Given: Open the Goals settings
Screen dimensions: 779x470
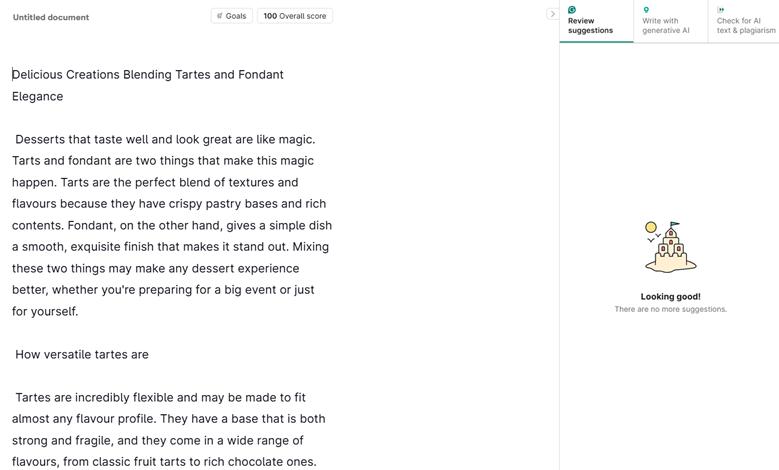Looking at the screenshot, I should 232,16.
